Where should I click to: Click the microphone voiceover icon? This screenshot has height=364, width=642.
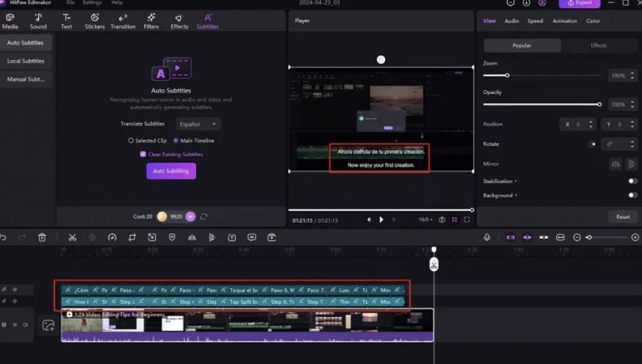(487, 237)
